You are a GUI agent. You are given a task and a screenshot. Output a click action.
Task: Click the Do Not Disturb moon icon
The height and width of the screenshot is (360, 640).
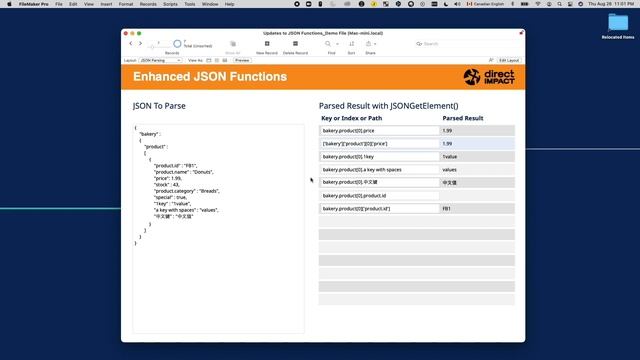(x=446, y=4)
